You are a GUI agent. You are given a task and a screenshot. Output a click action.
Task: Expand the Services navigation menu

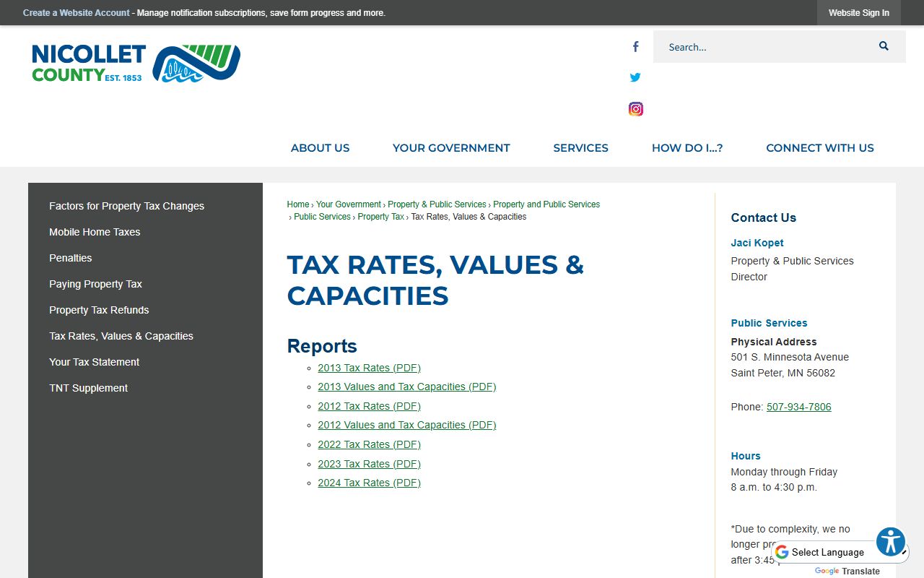point(580,148)
